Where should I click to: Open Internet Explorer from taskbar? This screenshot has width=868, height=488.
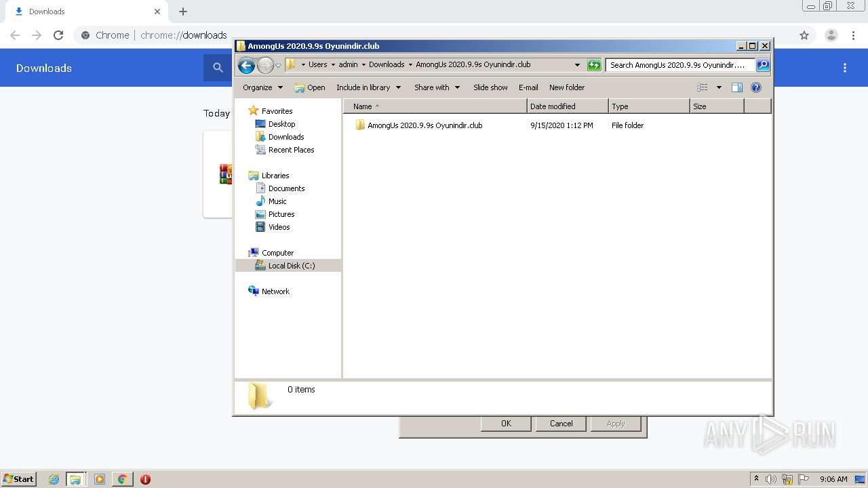coord(54,479)
